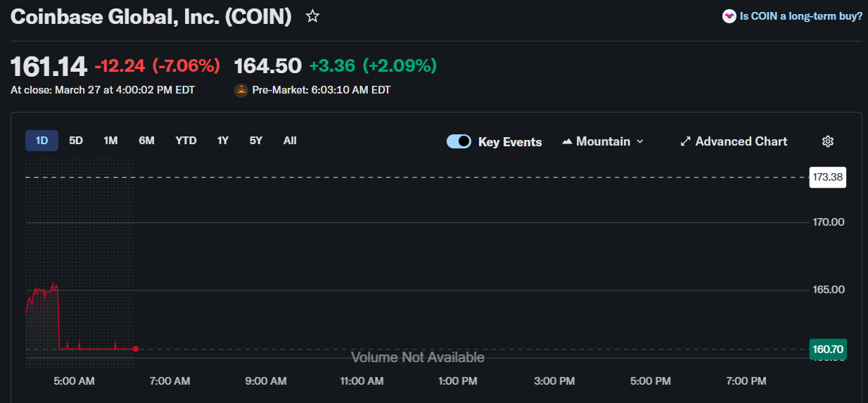The height and width of the screenshot is (403, 868).
Task: Click the purple icon beside long-term buy question
Action: click(x=729, y=16)
